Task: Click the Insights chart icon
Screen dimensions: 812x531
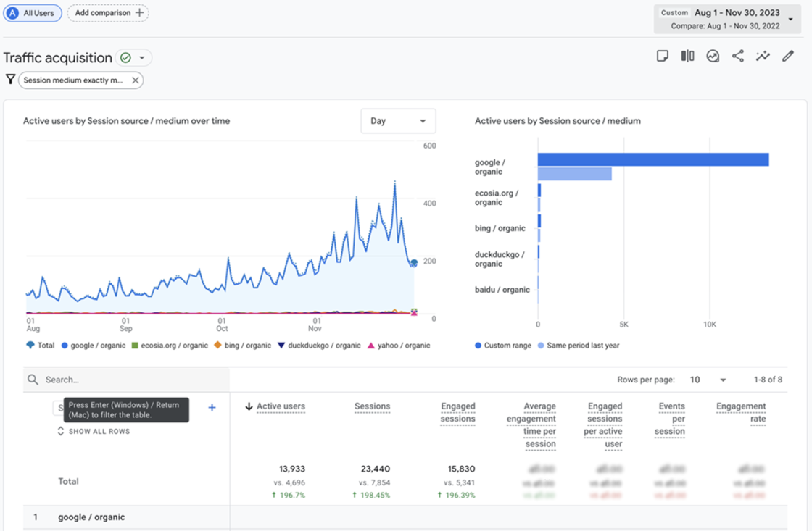Action: click(713, 57)
